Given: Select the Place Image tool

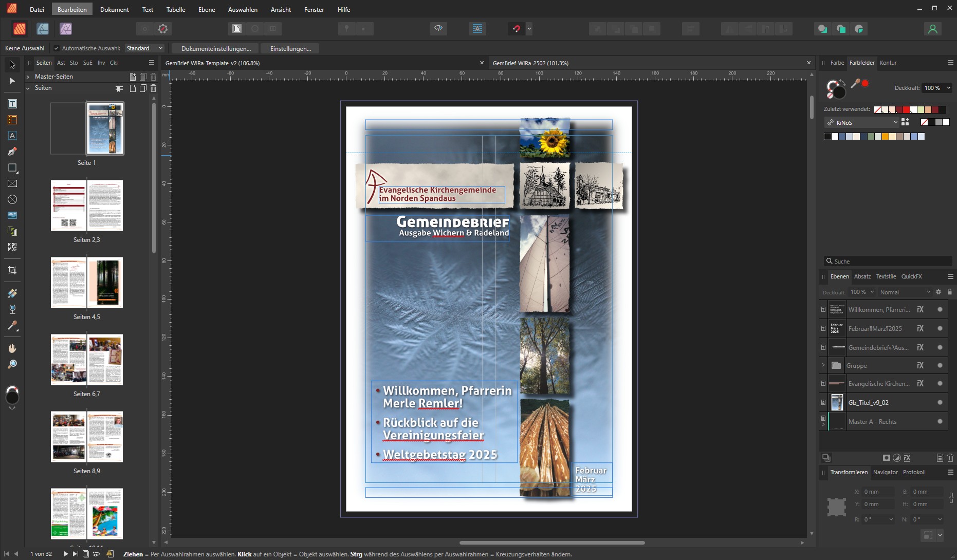Looking at the screenshot, I should tap(12, 215).
